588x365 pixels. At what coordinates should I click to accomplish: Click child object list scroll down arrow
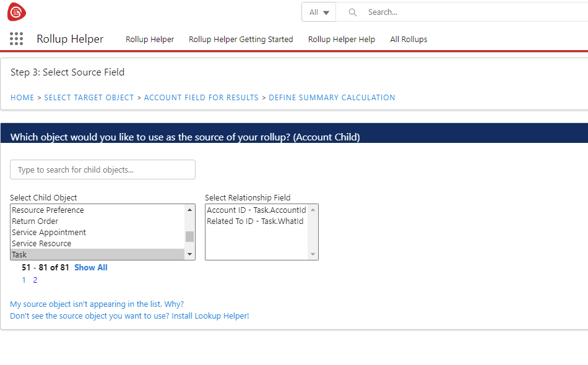[x=190, y=254]
